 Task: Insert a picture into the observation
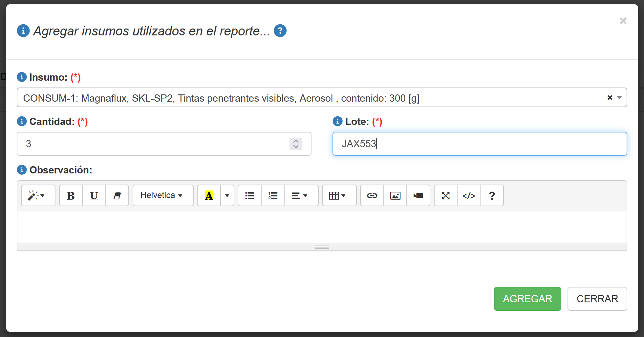point(395,196)
